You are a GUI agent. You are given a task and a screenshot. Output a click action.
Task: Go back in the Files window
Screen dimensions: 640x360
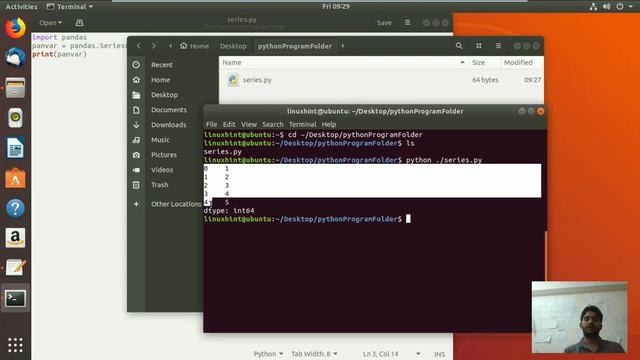(x=139, y=46)
